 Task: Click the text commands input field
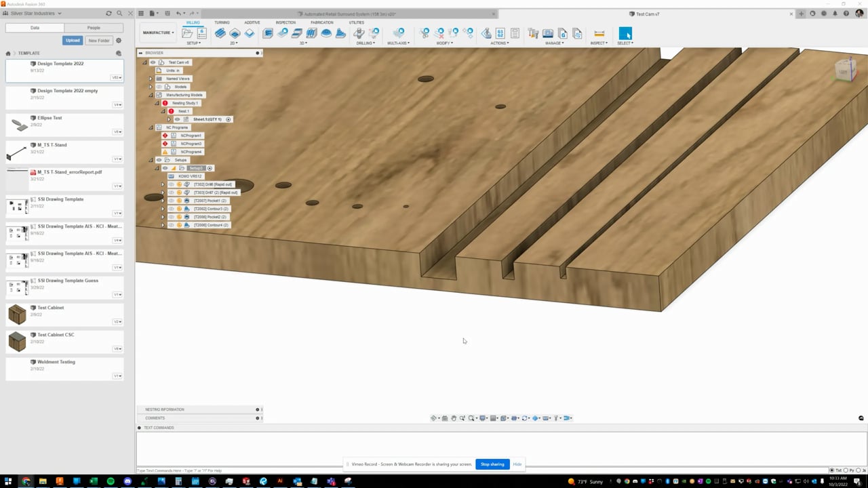pos(481,470)
